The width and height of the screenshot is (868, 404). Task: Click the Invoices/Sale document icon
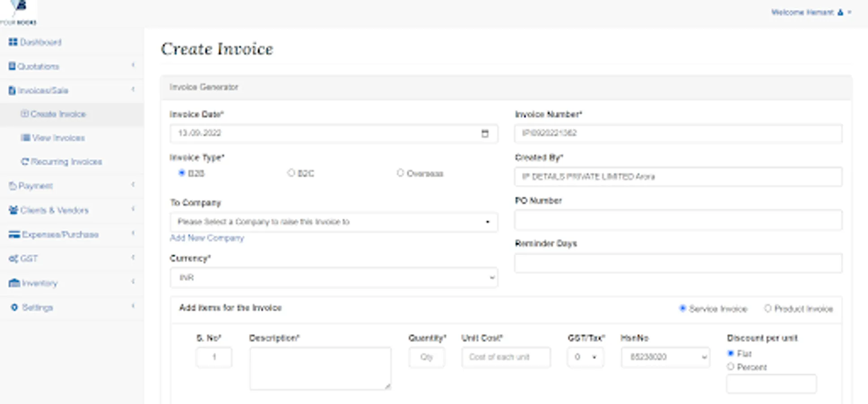coord(12,91)
